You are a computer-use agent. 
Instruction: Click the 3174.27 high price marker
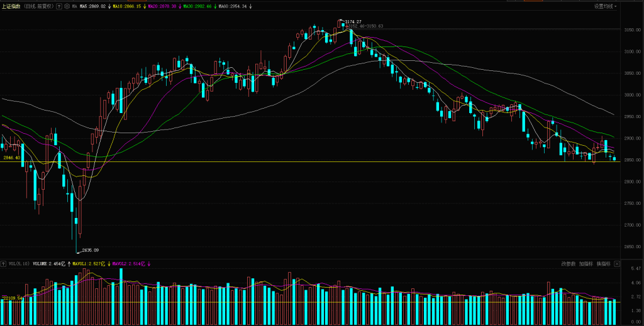pos(353,21)
